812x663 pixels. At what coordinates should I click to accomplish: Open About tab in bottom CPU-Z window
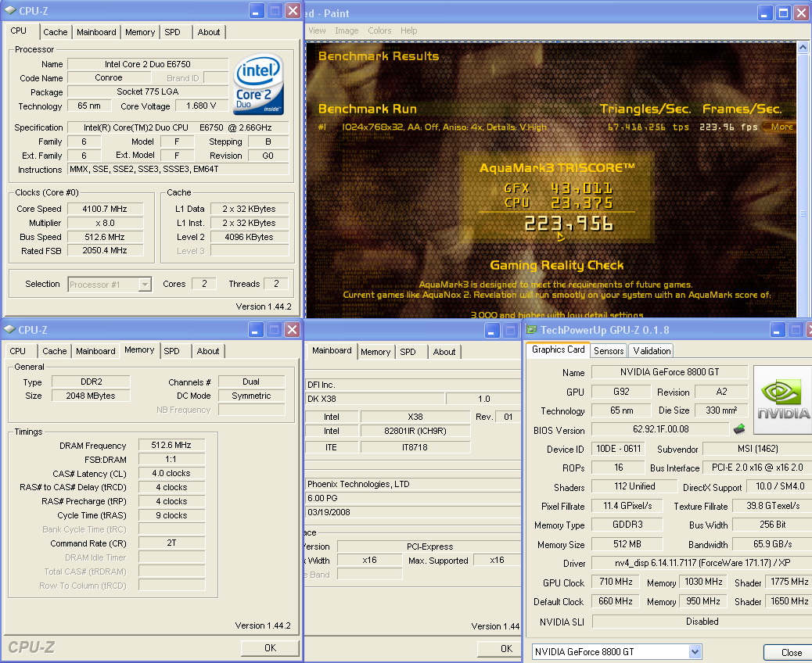pyautogui.click(x=208, y=351)
